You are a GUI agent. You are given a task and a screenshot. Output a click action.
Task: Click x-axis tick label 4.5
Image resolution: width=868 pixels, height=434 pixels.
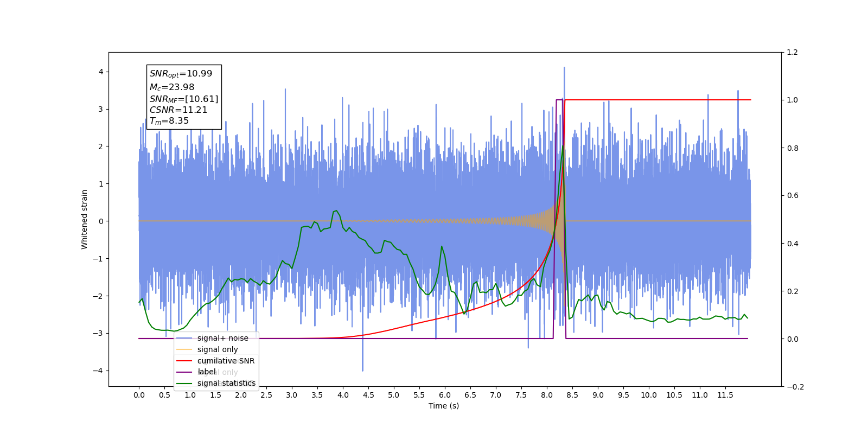click(x=368, y=395)
